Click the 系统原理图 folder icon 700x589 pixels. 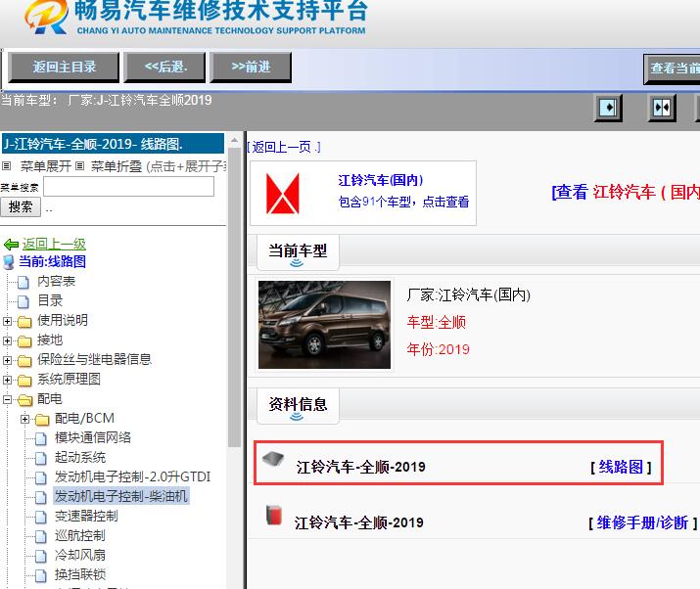(24, 381)
